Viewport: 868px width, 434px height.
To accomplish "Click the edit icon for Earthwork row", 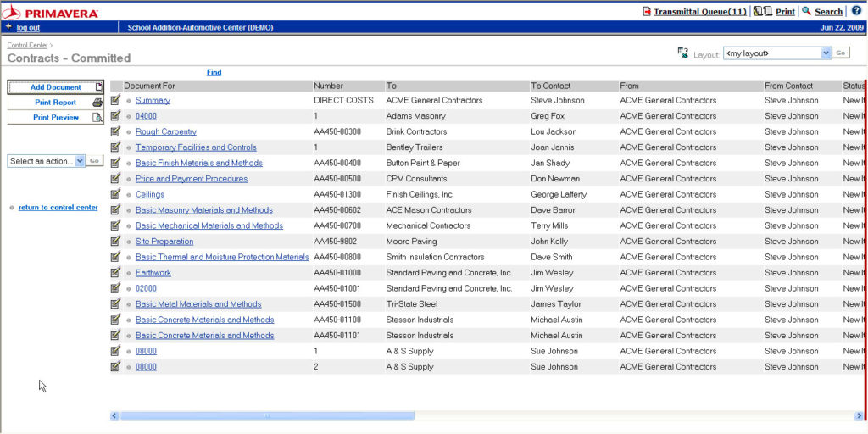I will click(x=116, y=273).
